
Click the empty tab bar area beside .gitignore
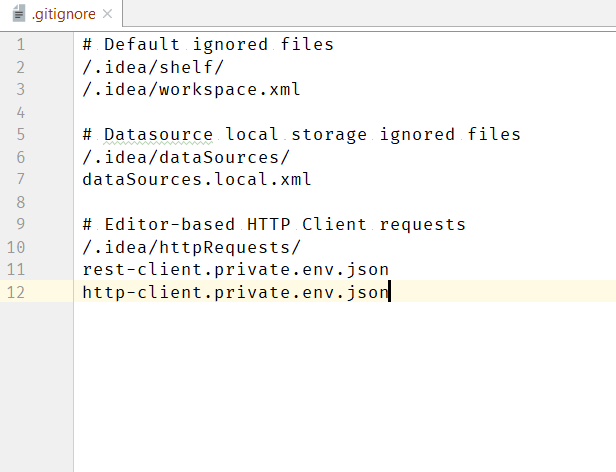click(x=369, y=13)
